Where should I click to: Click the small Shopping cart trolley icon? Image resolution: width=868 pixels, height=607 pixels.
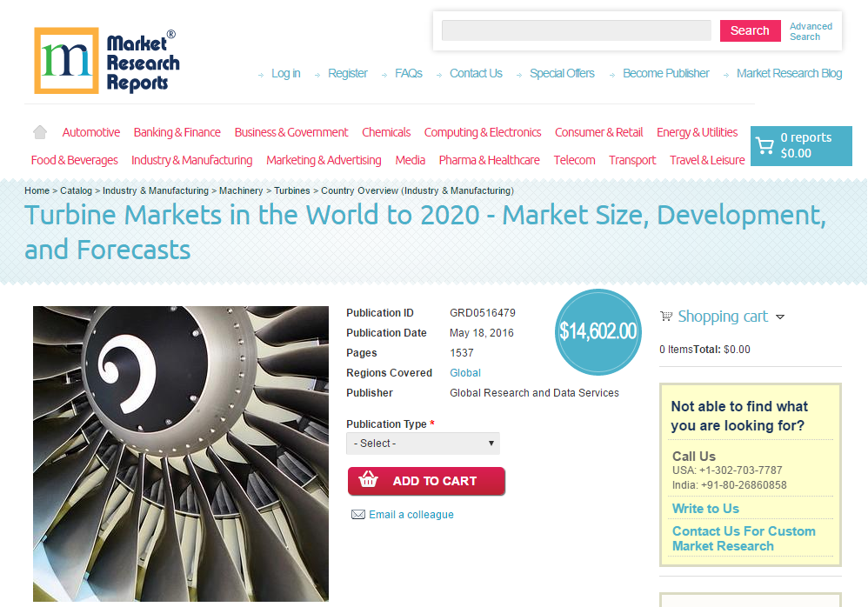coord(666,316)
